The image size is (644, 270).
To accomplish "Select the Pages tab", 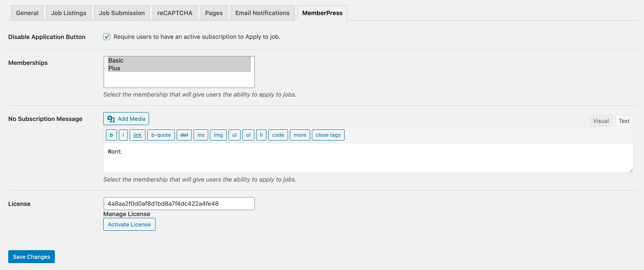I will pos(214,13).
